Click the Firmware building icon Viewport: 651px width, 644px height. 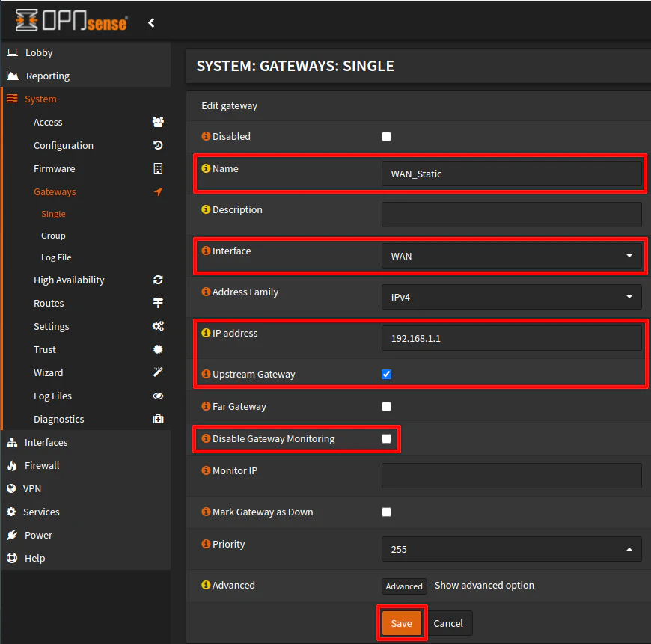pyautogui.click(x=158, y=168)
